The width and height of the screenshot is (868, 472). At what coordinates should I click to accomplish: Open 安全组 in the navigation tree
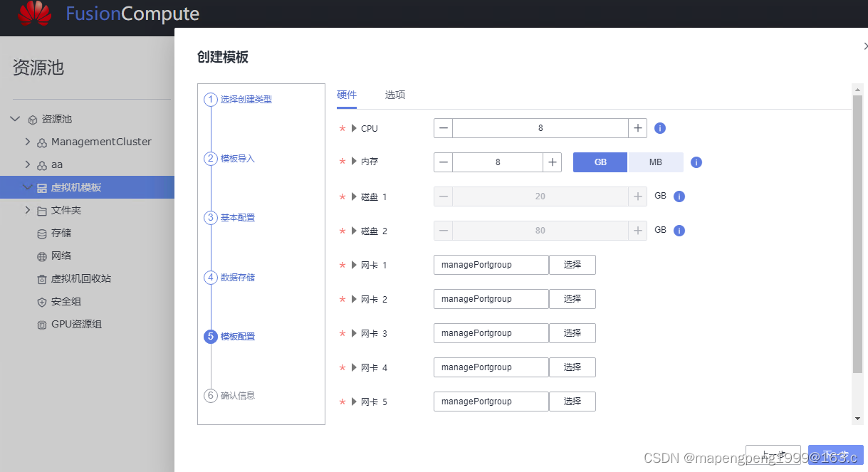pyautogui.click(x=66, y=302)
